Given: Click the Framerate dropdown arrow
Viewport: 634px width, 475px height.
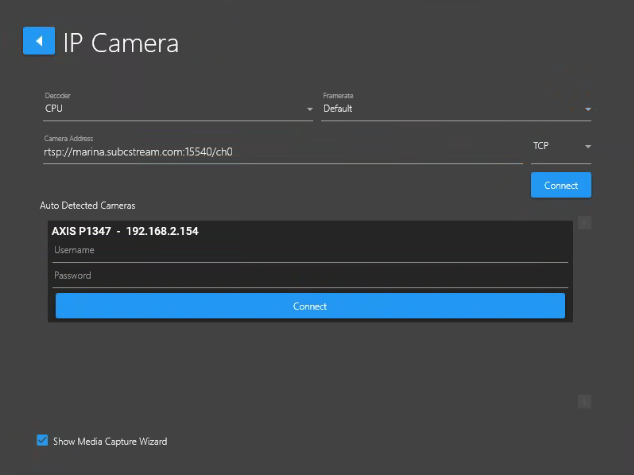Looking at the screenshot, I should (x=587, y=109).
